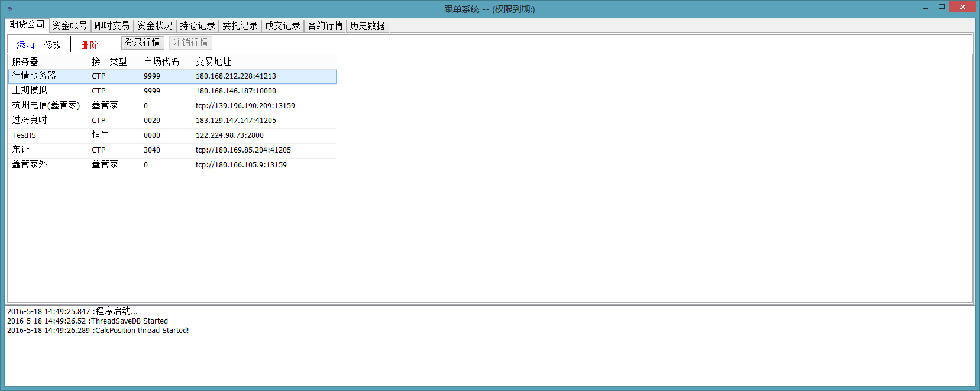Click the red 删除 link
The height and width of the screenshot is (391, 980).
pos(90,45)
